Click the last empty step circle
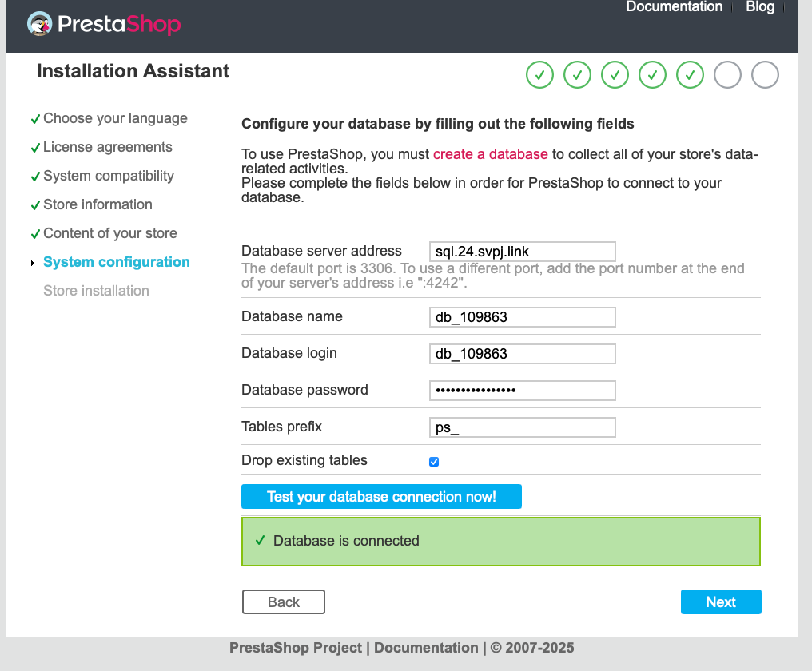 (765, 75)
